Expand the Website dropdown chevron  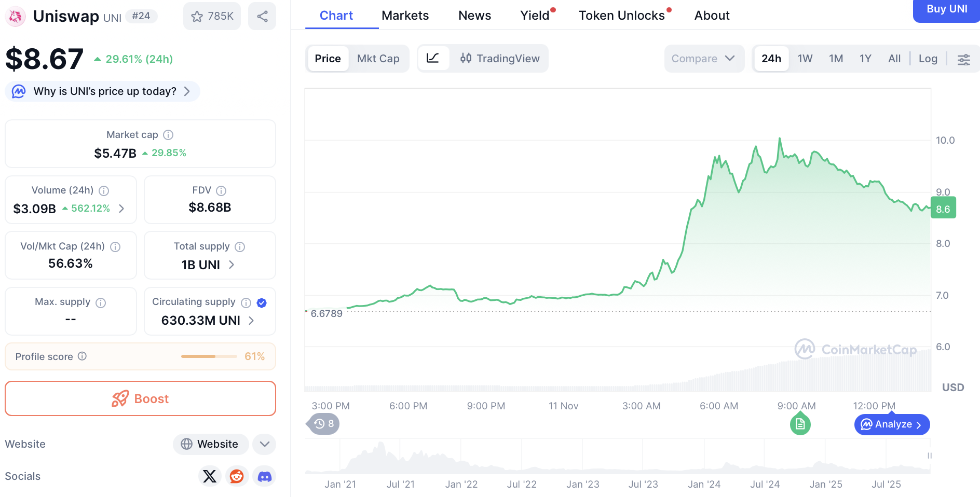coord(264,444)
